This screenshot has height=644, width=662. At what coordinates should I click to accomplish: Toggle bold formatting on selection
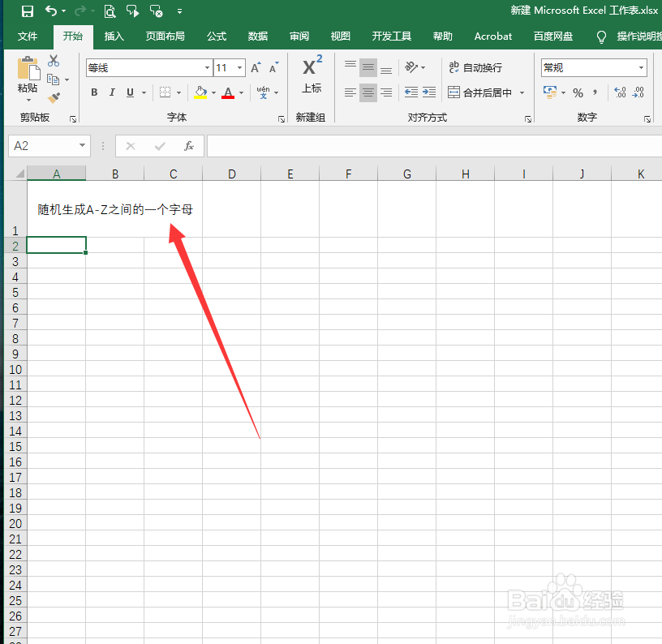pyautogui.click(x=94, y=92)
